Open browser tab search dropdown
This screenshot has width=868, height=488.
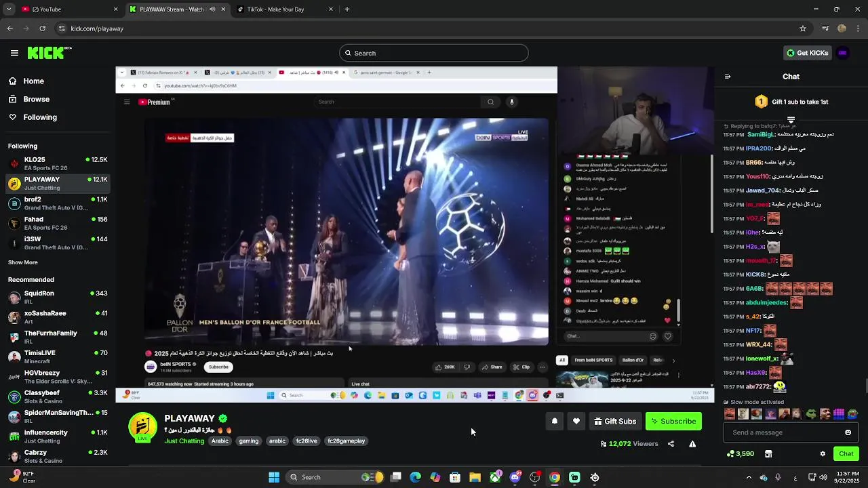tap(7, 9)
